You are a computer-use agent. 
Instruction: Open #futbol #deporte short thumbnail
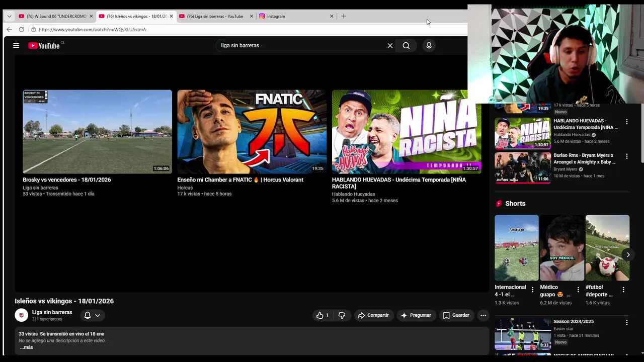click(x=607, y=248)
